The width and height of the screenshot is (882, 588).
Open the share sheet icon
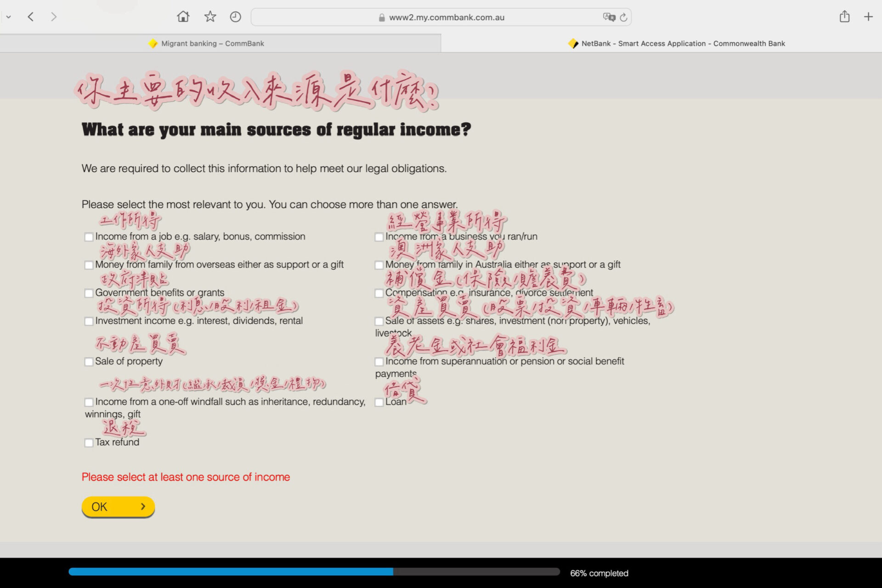coord(844,17)
